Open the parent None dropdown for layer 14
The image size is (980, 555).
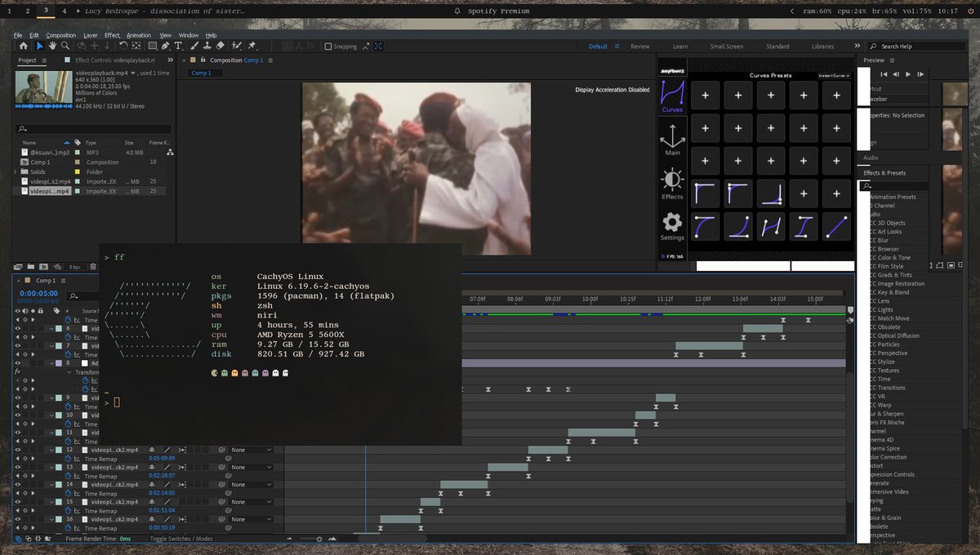(x=251, y=485)
